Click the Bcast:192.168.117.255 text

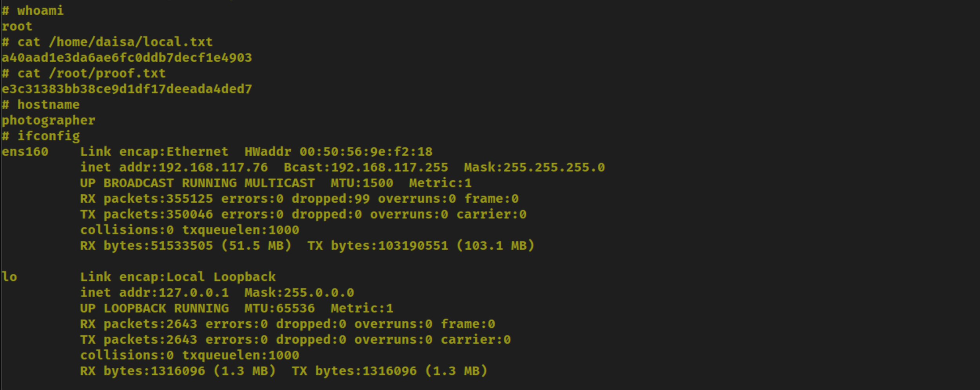pos(366,167)
